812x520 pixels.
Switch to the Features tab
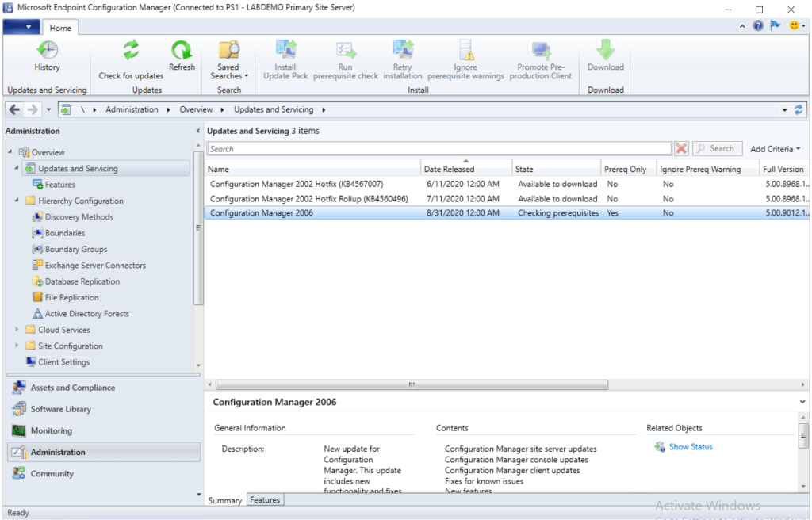[265, 500]
